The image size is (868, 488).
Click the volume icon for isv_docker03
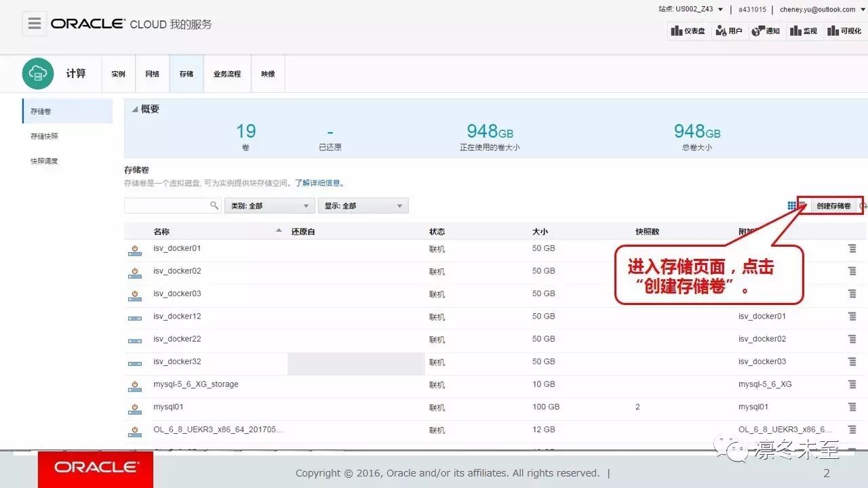coord(135,296)
